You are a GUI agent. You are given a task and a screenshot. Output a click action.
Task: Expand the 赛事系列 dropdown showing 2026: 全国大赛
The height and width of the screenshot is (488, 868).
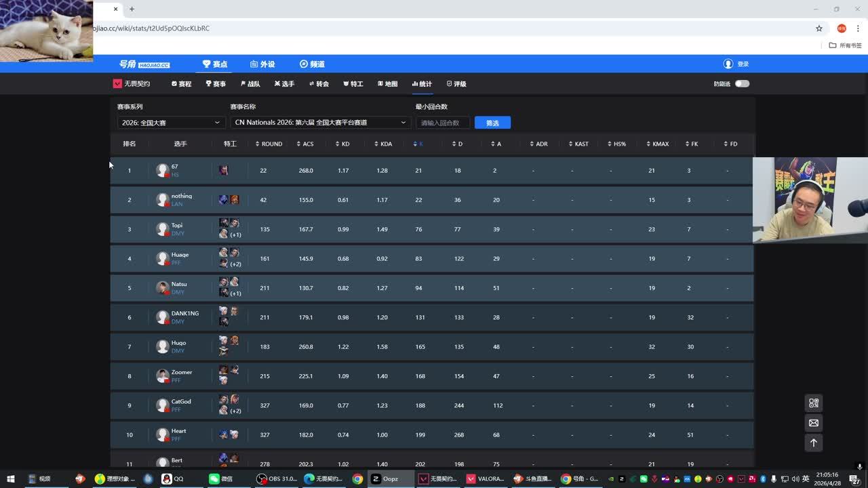(170, 123)
